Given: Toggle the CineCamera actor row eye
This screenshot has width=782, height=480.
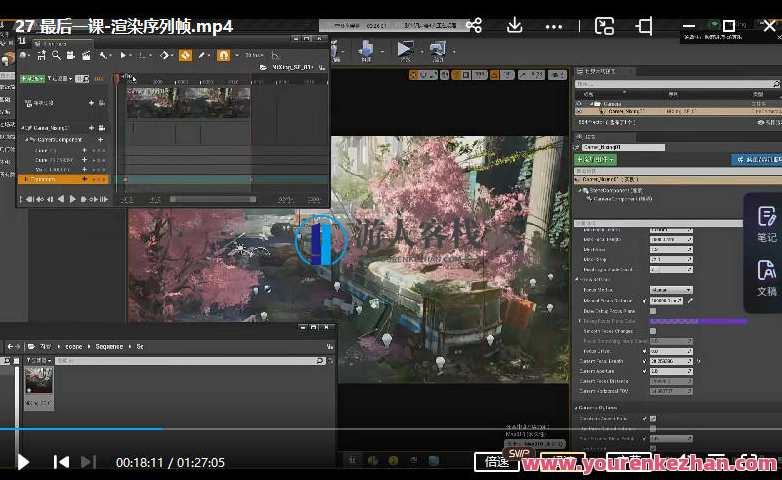Looking at the screenshot, I should click(x=579, y=111).
